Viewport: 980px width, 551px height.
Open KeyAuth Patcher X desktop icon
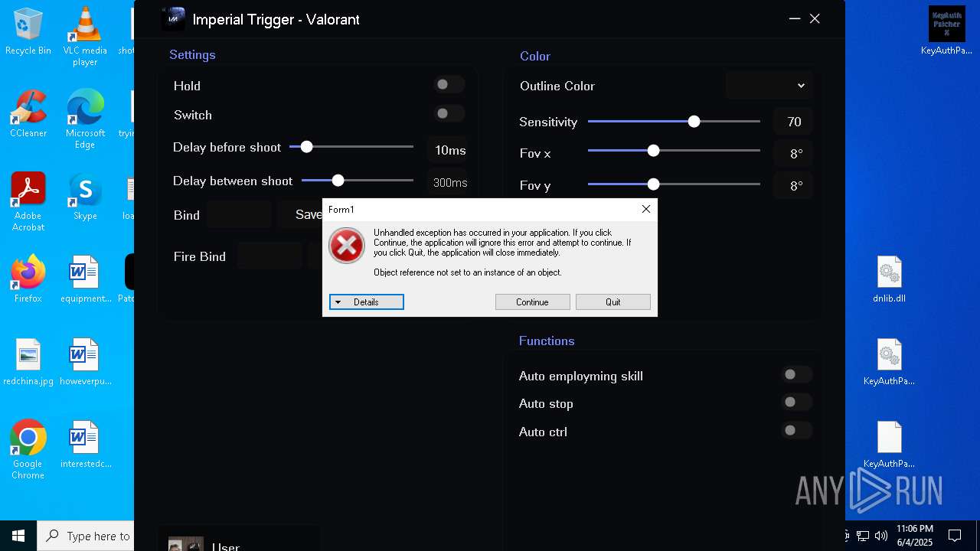(946, 31)
